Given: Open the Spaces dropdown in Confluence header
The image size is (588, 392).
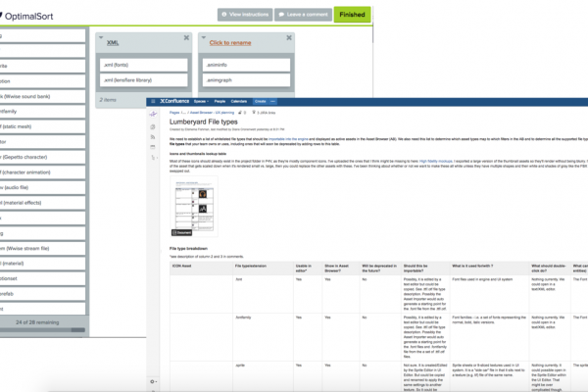Looking at the screenshot, I should [201, 101].
